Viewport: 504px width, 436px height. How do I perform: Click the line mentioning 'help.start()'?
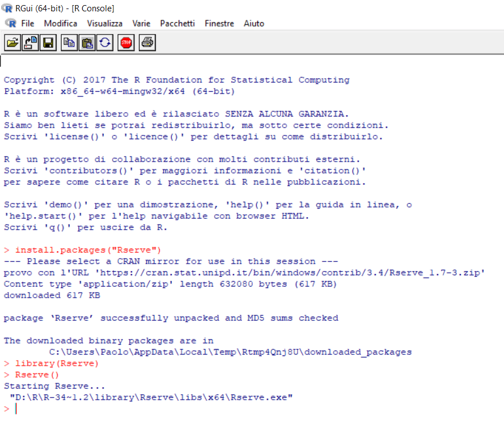pyautogui.click(x=156, y=216)
